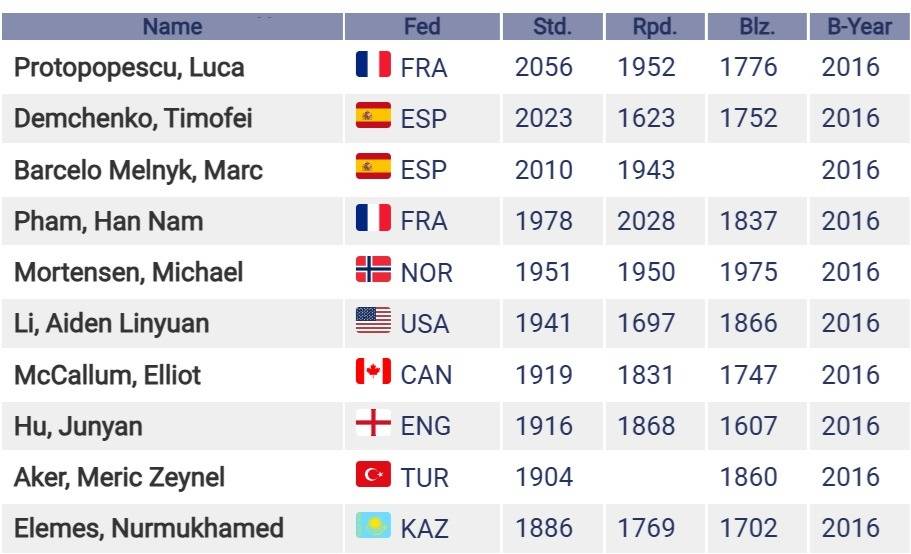
Task: Click the Turkish flag next to TUR
Action: pos(373,474)
